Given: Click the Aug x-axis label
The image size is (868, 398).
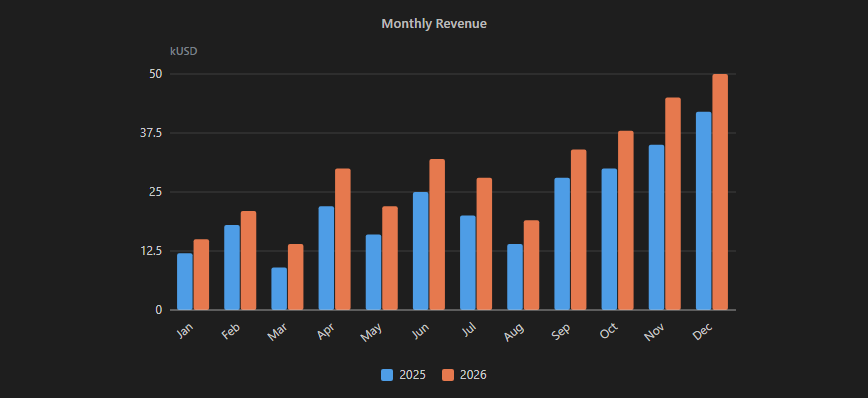Looking at the screenshot, I should (x=514, y=332).
